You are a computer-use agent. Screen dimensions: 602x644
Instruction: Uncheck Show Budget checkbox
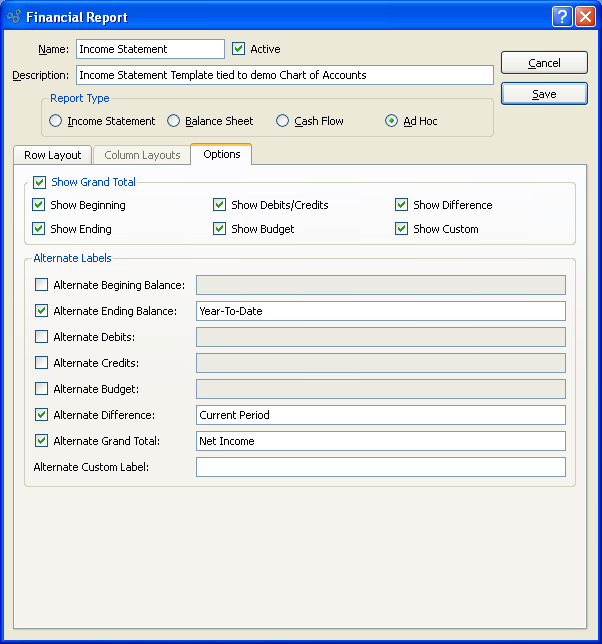(x=220, y=229)
